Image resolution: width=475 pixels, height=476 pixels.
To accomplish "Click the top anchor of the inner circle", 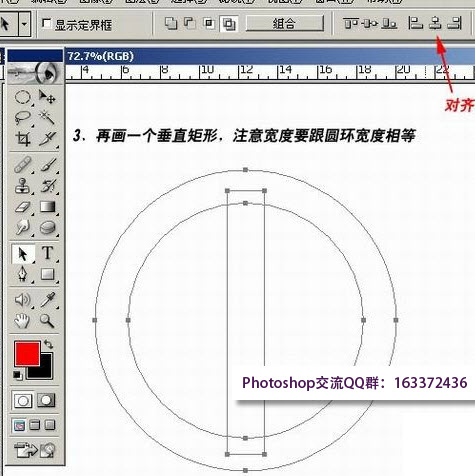I will click(x=245, y=203).
